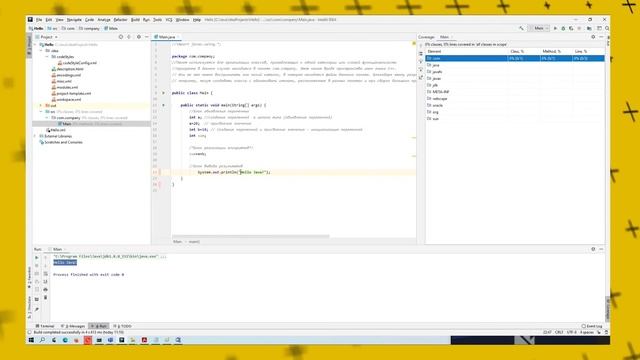This screenshot has width=640, height=360.
Task: Collapse the .idea folder node
Action: [41, 51]
